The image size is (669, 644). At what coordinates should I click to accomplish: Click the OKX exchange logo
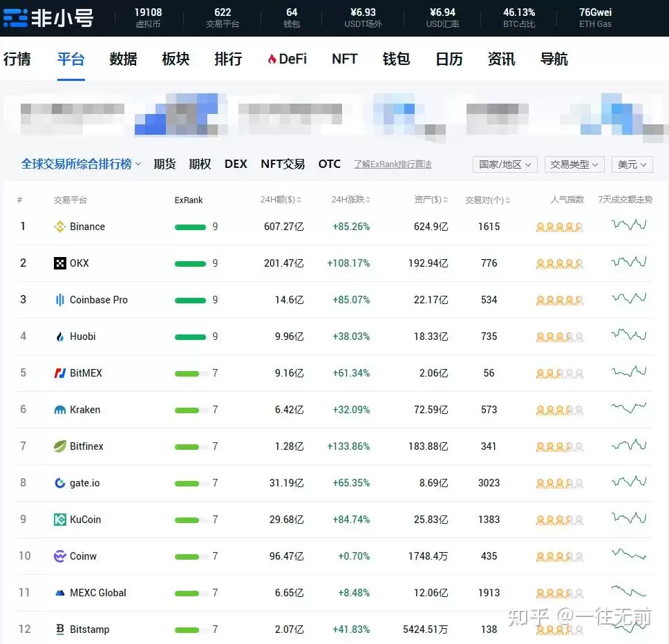(x=60, y=263)
